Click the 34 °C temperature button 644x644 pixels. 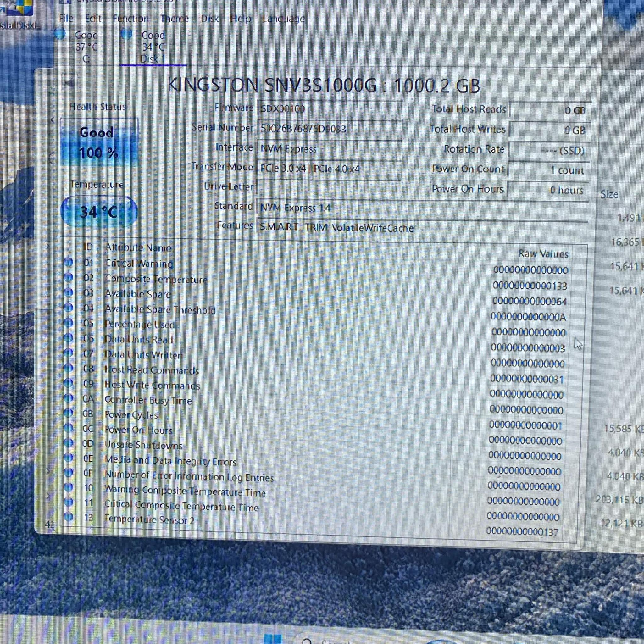pyautogui.click(x=99, y=212)
